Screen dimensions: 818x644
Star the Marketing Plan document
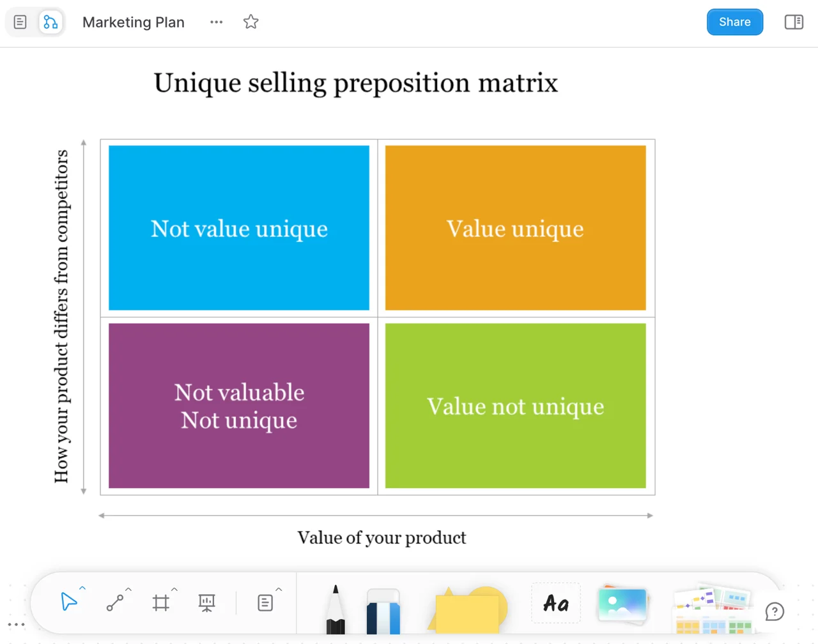251,22
